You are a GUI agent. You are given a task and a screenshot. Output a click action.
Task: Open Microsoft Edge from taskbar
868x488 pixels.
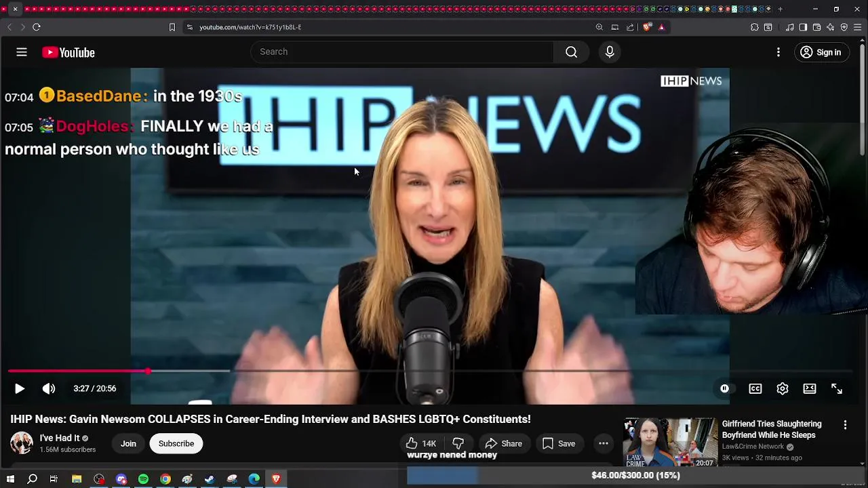[x=254, y=479]
